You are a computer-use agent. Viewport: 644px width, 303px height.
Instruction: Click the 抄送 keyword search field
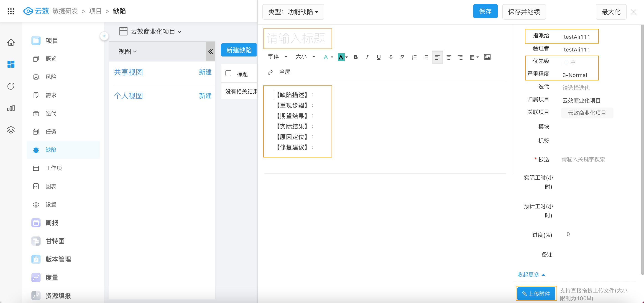point(583,159)
